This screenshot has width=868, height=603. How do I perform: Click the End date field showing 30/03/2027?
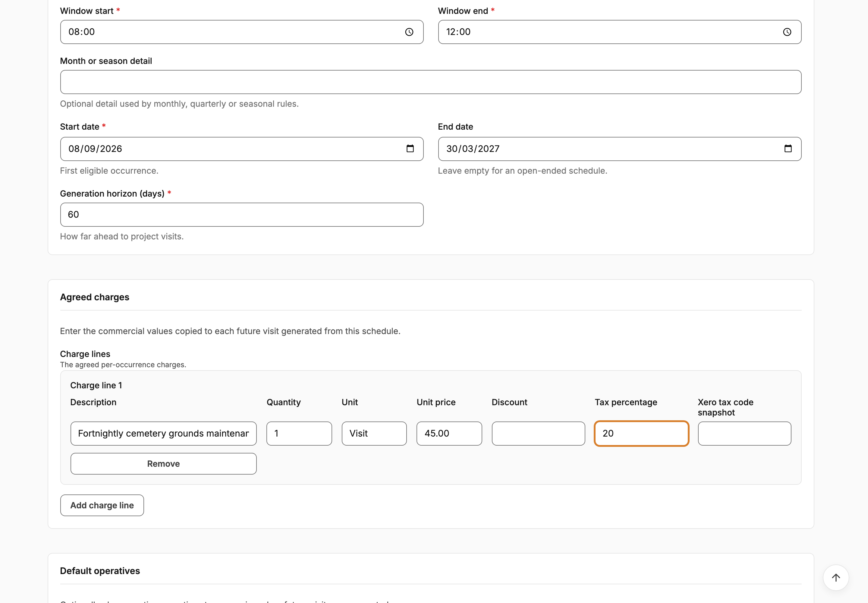click(619, 149)
